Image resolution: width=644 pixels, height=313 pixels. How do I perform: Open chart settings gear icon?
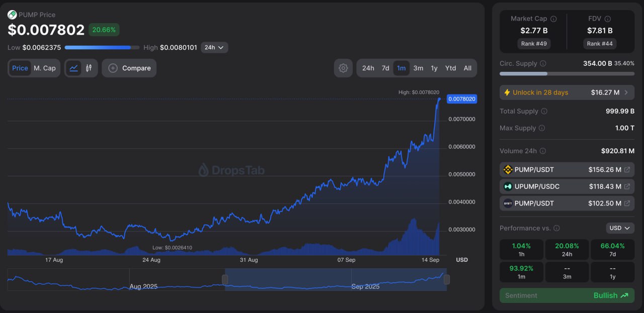click(343, 68)
